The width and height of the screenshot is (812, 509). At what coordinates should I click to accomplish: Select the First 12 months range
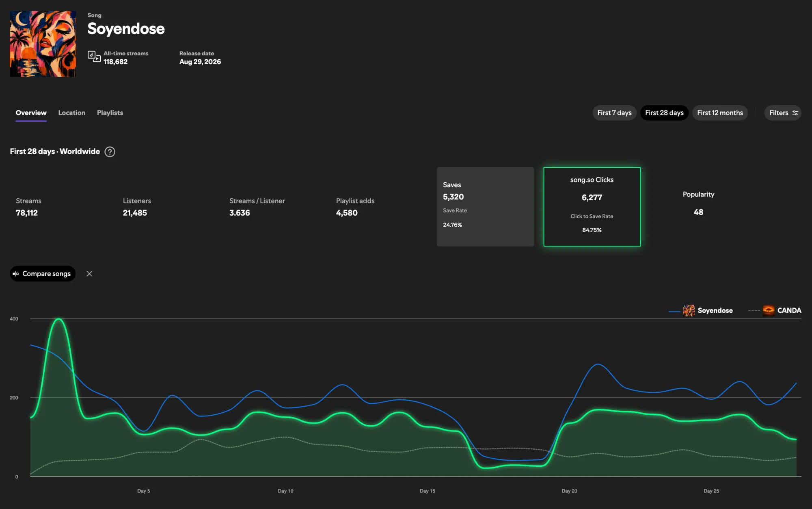[x=720, y=113]
